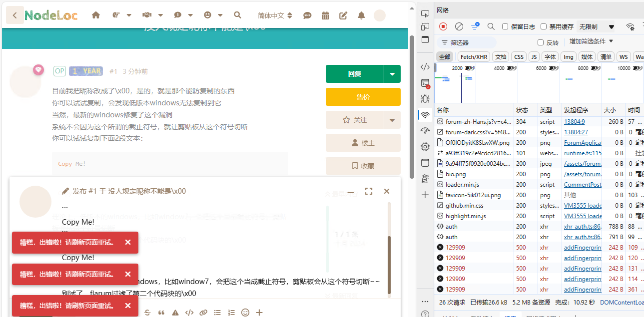Insert bulleted list in composer
Screen dimensions: 644x317
pyautogui.click(x=217, y=313)
